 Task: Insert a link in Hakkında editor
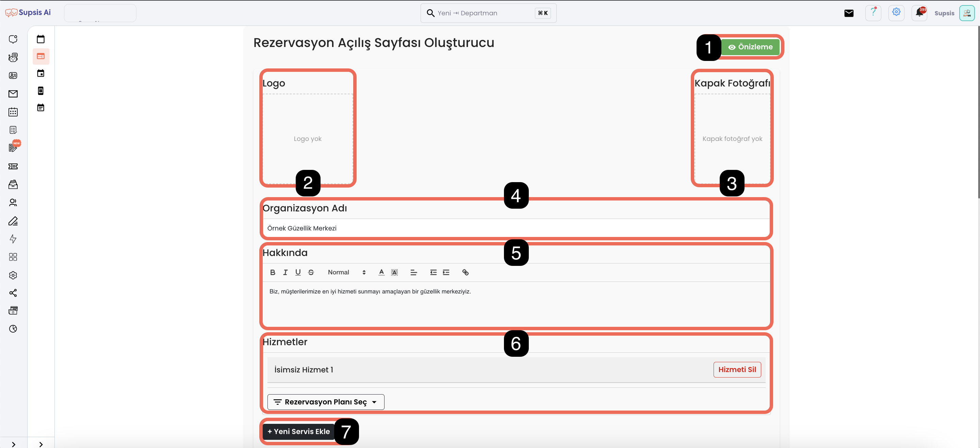(465, 273)
